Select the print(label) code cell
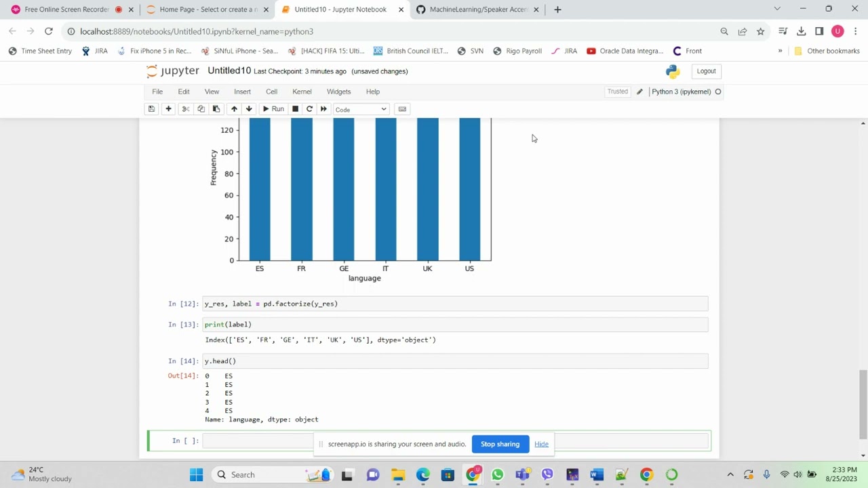The width and height of the screenshot is (868, 488). tap(455, 325)
